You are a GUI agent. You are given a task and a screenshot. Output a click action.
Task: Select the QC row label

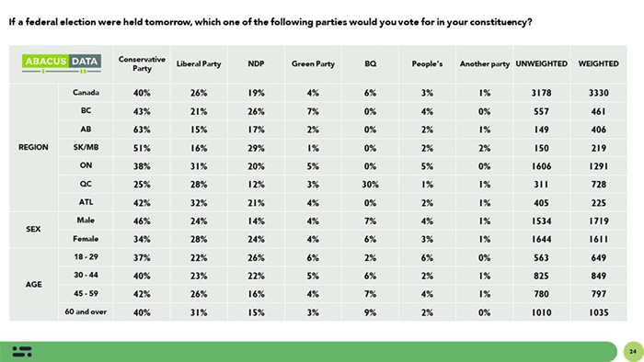click(x=86, y=184)
